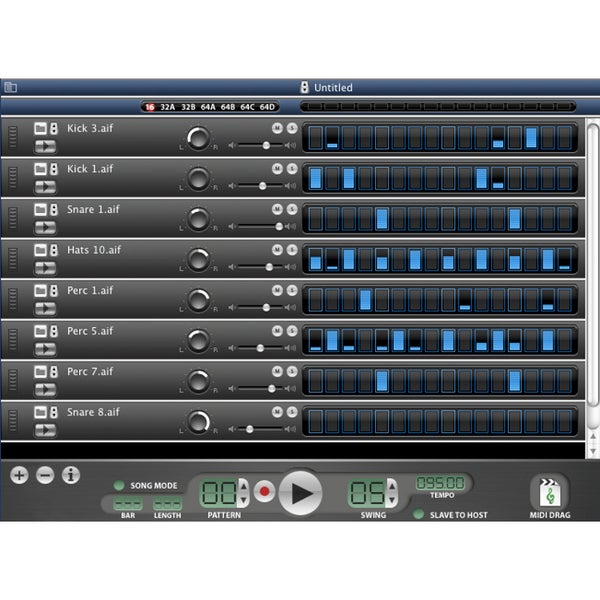Screen dimensions: 600x600
Task: Decrease the Swing value with down arrow
Action: coord(392,500)
